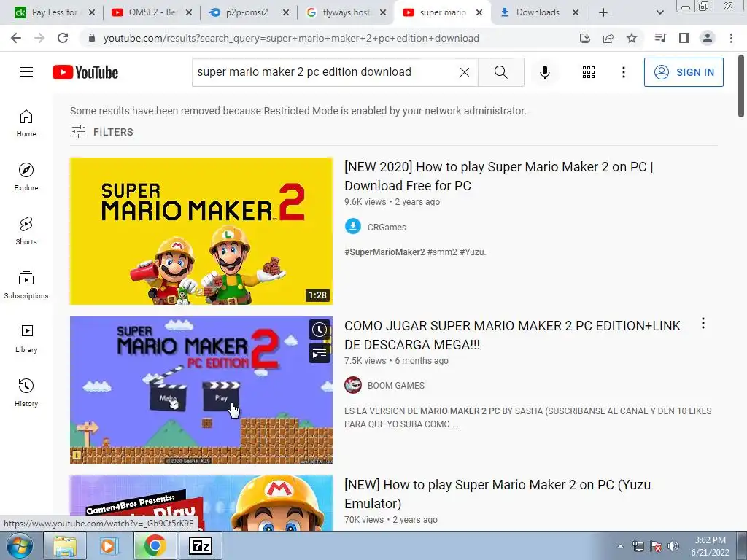Click the BOOM GAMES channel avatar

[x=353, y=385]
